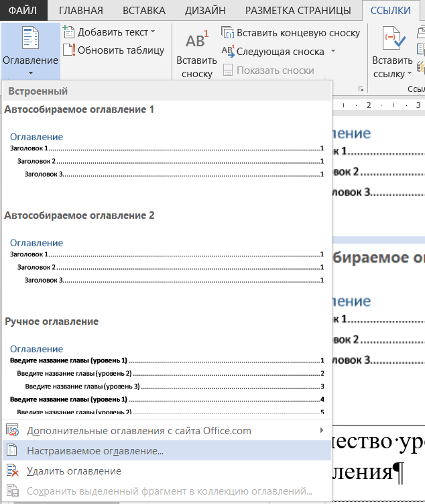Click the Настраиваемое оглавление icon
Image resolution: width=425 pixels, height=504 pixels.
[12, 450]
